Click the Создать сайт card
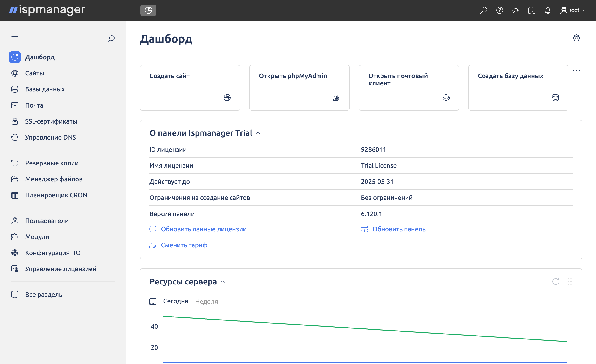The image size is (596, 364). [x=190, y=88]
